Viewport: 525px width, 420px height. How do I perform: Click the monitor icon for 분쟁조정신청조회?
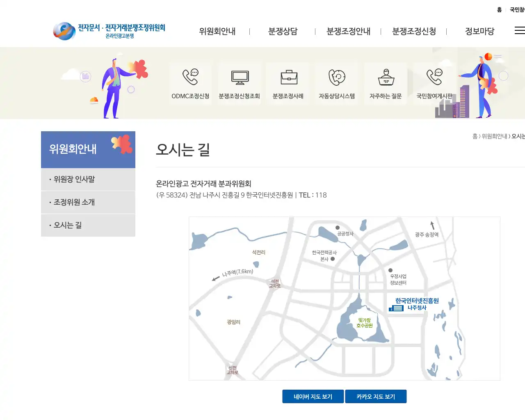coord(240,83)
